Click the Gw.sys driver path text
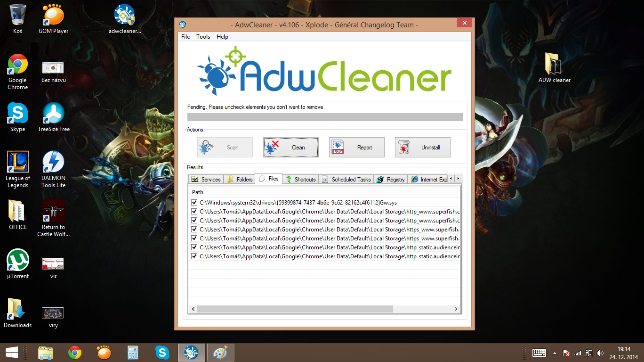The width and height of the screenshot is (644, 362). (x=298, y=203)
